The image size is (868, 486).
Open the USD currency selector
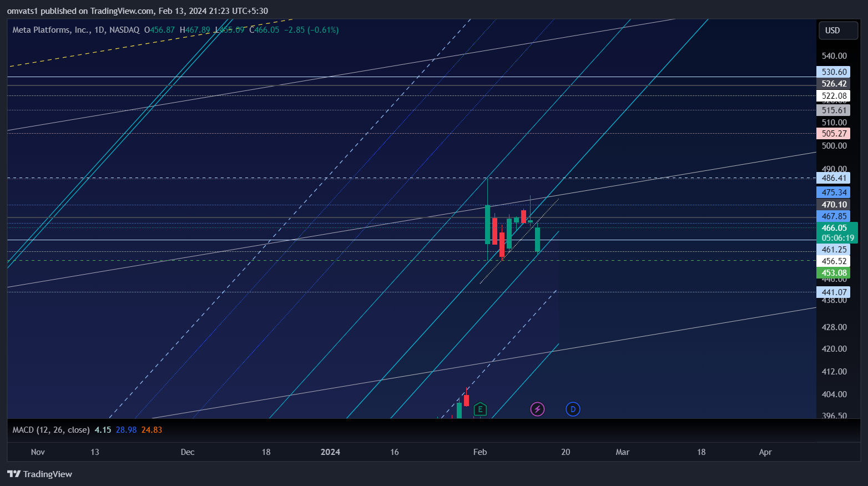coord(839,31)
